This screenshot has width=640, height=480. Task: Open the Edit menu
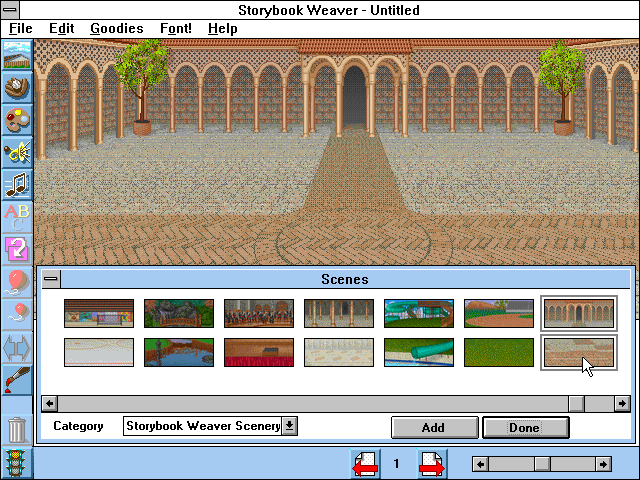[x=62, y=29]
